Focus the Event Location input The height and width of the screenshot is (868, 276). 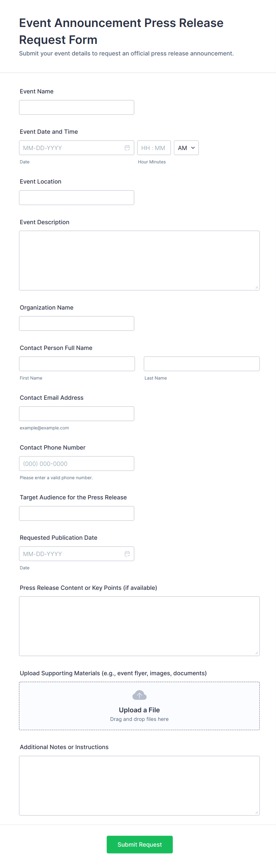77,198
